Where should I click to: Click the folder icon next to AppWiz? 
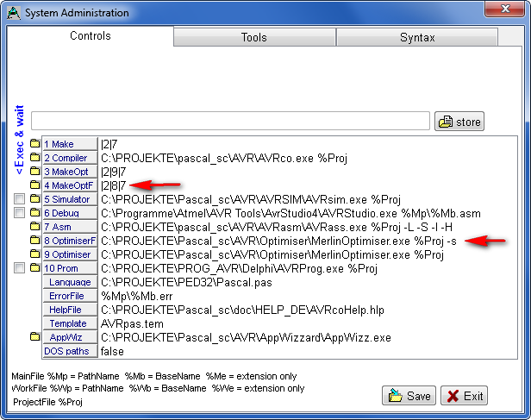34,337
